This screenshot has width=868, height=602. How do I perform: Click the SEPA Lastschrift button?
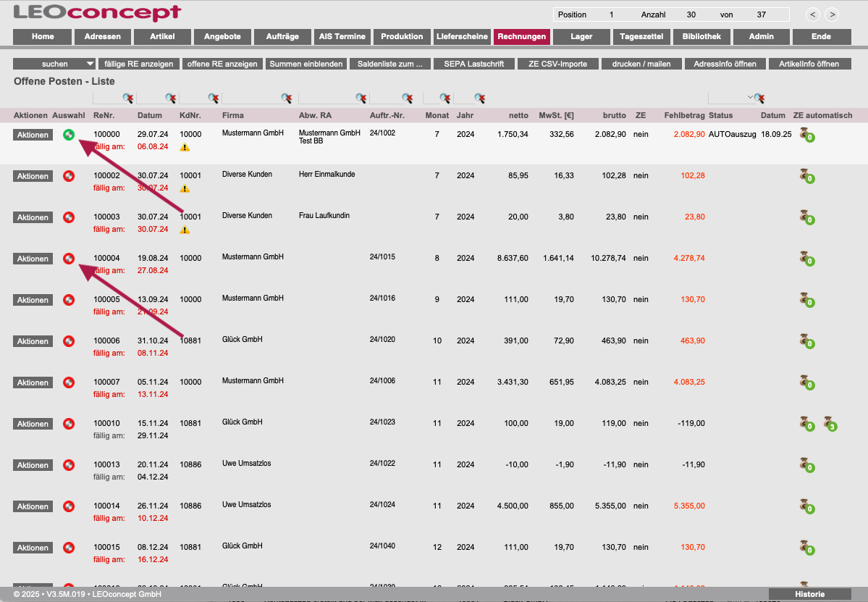474,64
